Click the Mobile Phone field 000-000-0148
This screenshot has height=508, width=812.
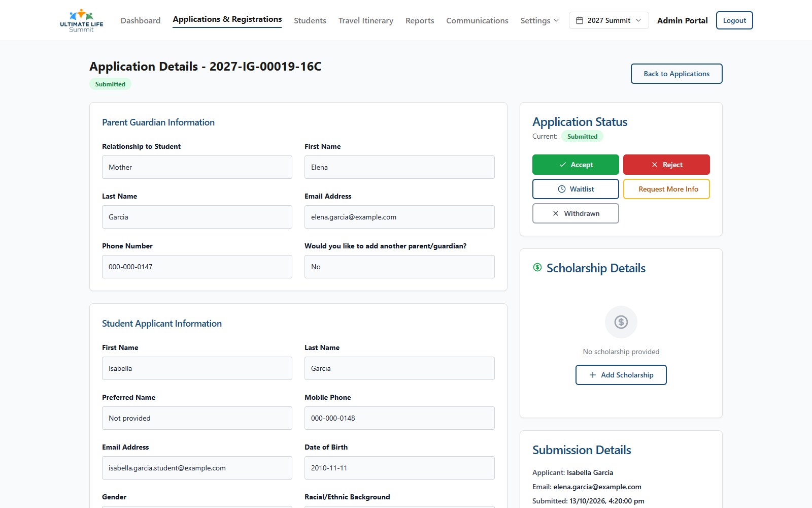399,418
